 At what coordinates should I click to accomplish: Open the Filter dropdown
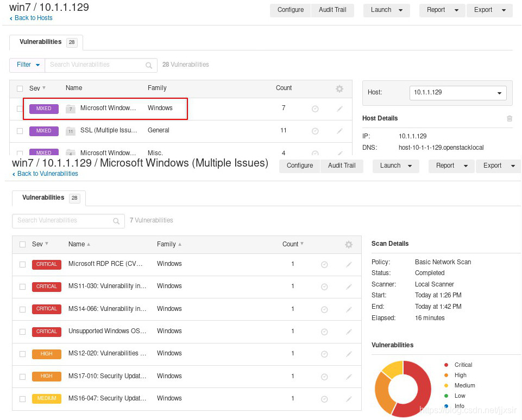[27, 65]
